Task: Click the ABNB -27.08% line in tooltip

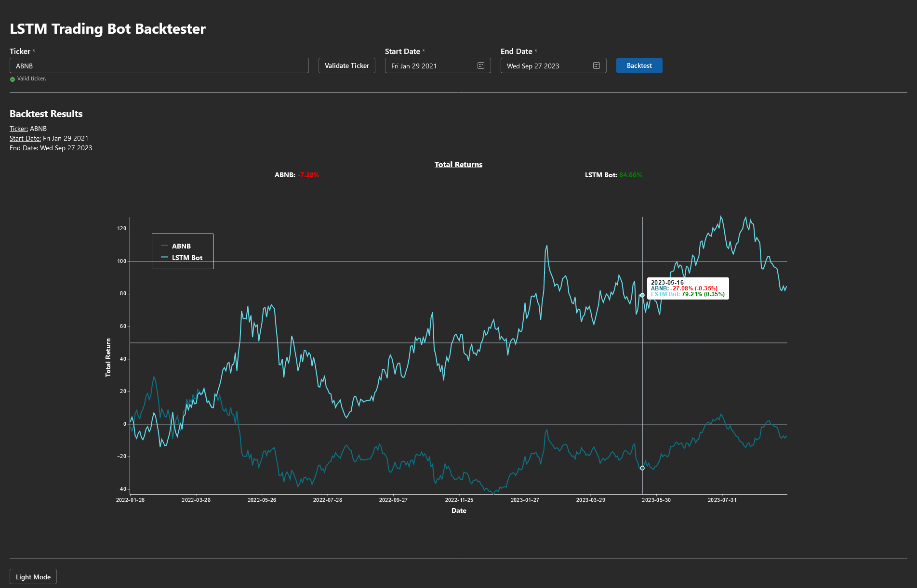Action: [684, 288]
